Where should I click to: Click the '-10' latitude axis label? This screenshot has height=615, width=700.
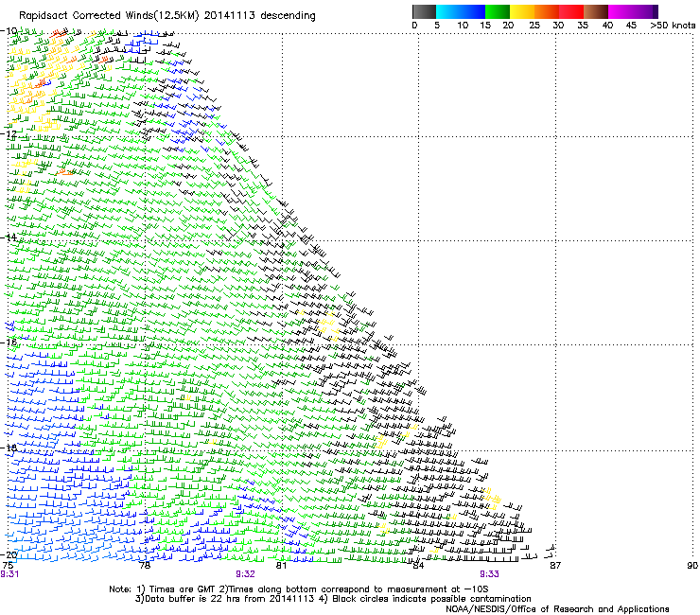pyautogui.click(x=9, y=31)
